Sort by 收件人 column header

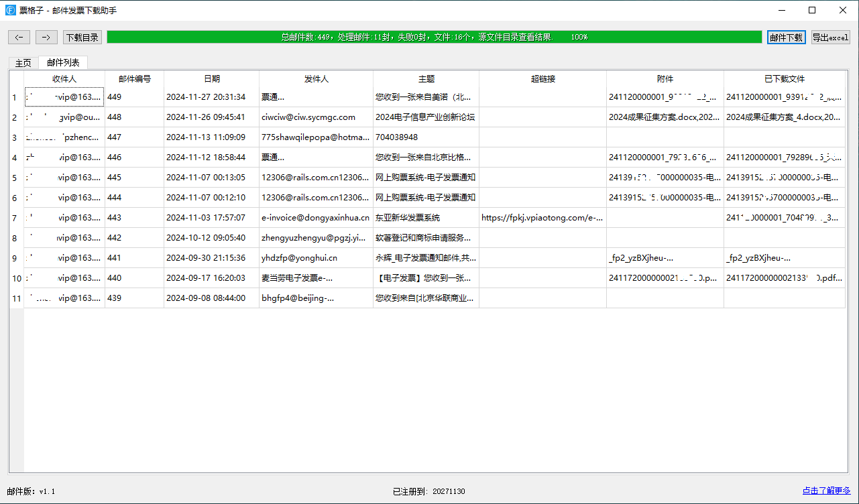[x=64, y=78]
